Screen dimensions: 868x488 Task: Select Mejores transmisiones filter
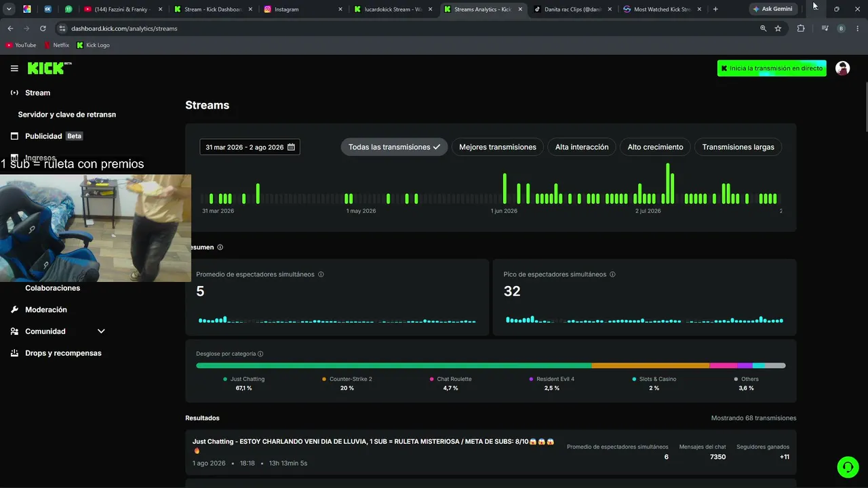[x=498, y=147]
